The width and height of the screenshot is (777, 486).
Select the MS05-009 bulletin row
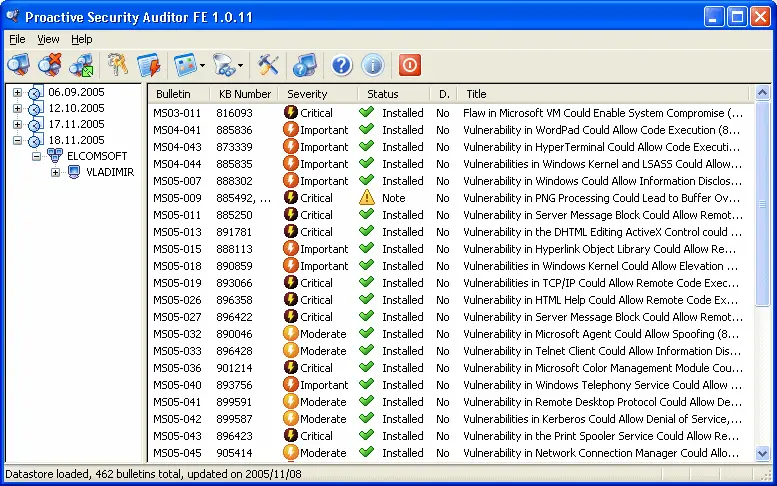[x=177, y=198]
